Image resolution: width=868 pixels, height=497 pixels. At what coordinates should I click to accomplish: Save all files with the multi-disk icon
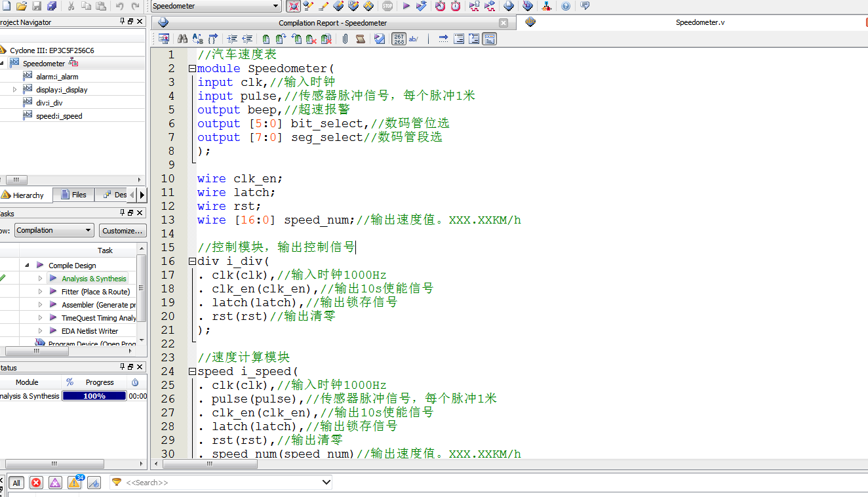[x=52, y=6]
